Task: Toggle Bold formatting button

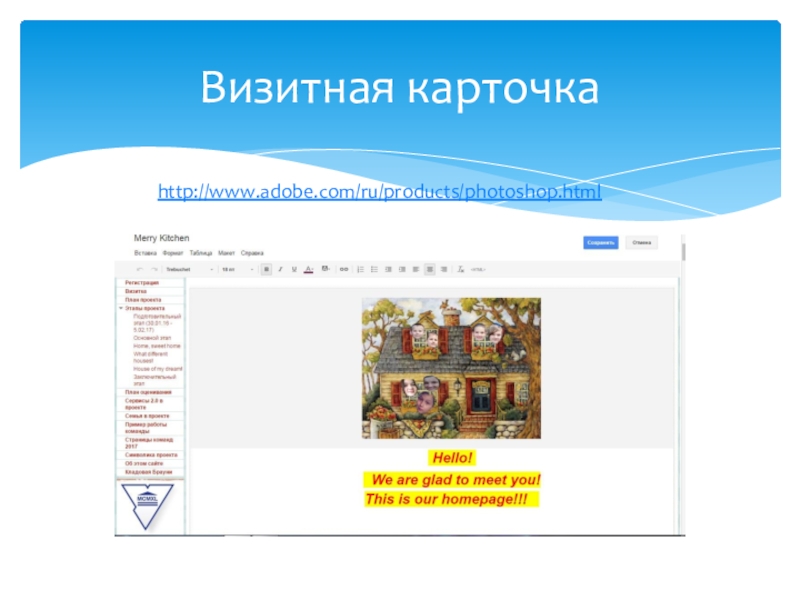Action: point(266,269)
